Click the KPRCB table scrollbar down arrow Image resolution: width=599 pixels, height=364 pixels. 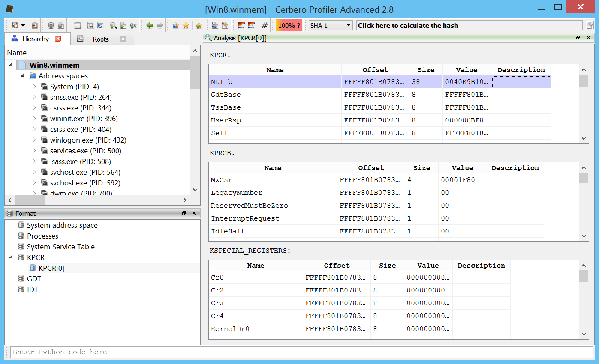tap(584, 236)
